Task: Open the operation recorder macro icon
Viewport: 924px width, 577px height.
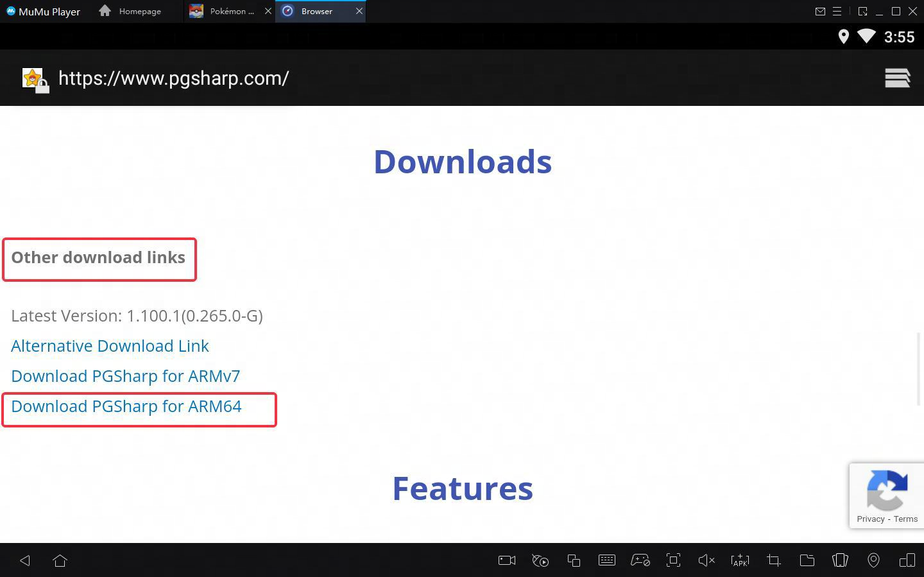Action: click(540, 560)
